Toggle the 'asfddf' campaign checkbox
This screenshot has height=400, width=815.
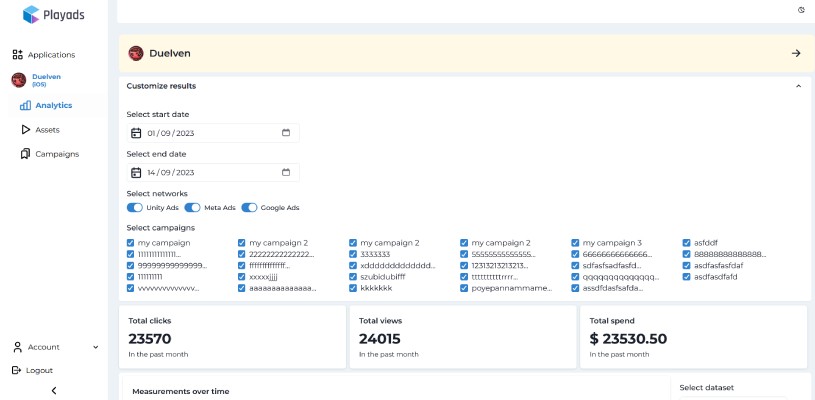(686, 243)
